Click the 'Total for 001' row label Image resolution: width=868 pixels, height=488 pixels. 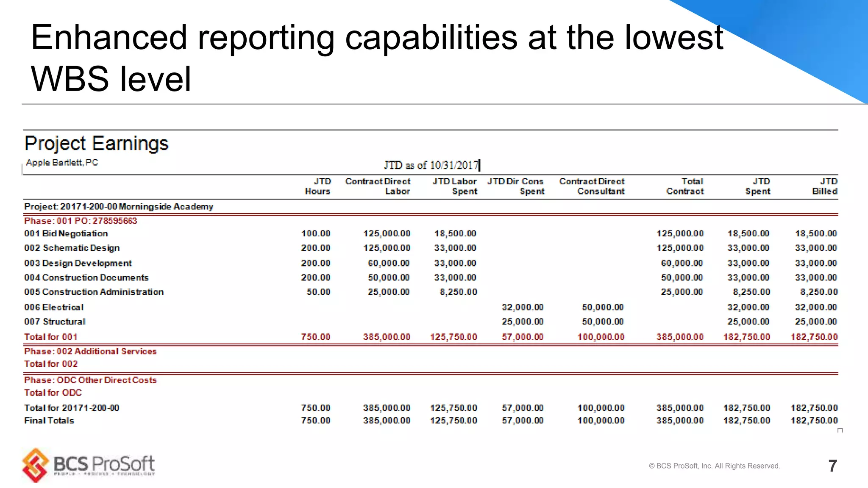[x=51, y=337]
